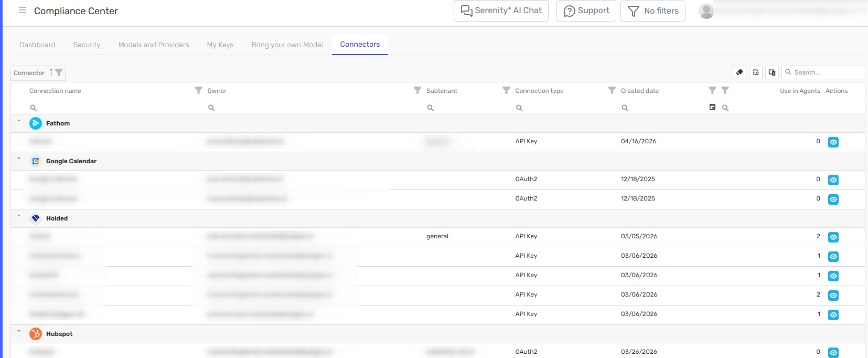The width and height of the screenshot is (868, 358).
Task: Click the Fathom group label
Action: point(58,123)
